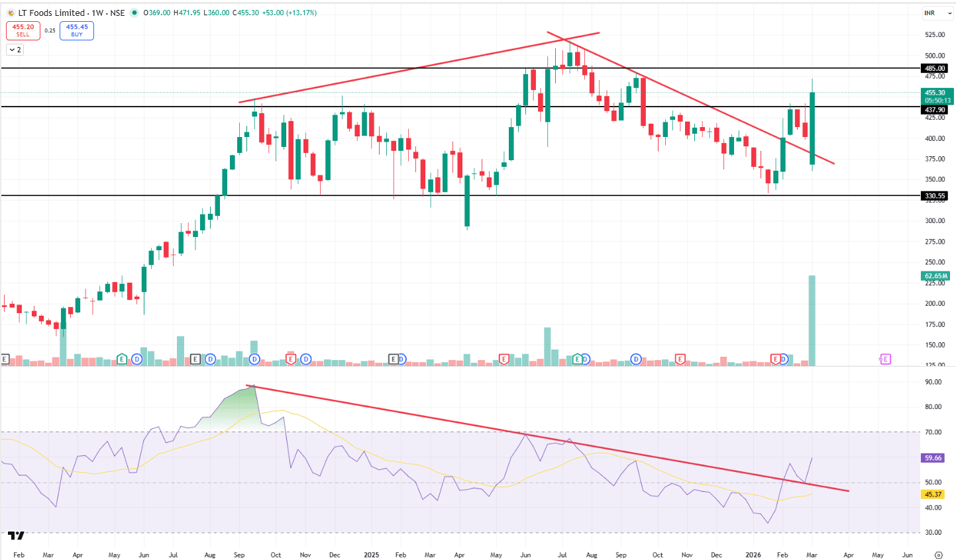Open the green earnings marker near Aug 2025
Image resolution: width=956 pixels, height=560 pixels.
[577, 359]
